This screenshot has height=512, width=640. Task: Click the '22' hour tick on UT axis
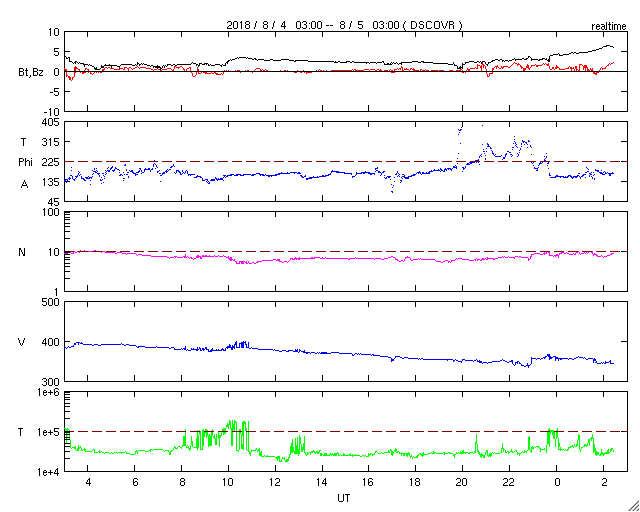pyautogui.click(x=509, y=482)
